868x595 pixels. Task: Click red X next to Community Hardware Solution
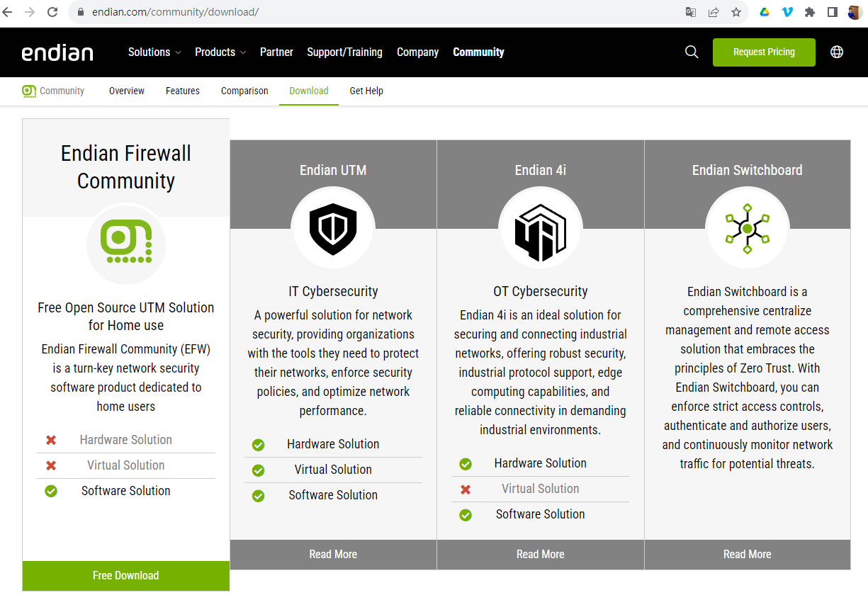(51, 440)
